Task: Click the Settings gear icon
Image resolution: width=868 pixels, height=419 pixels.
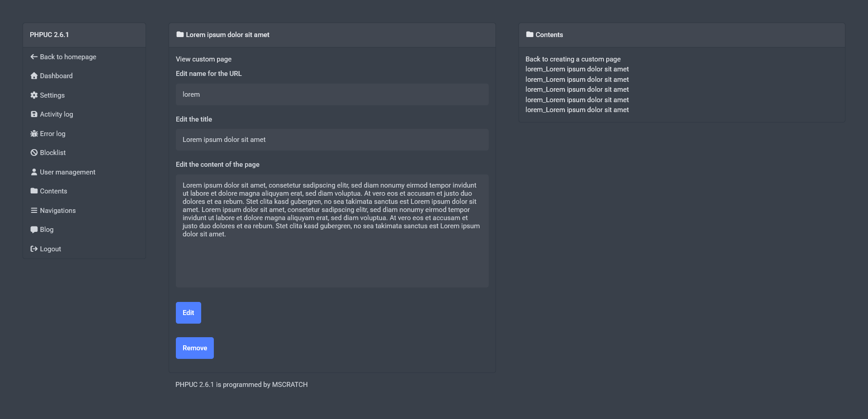Action: coord(34,95)
